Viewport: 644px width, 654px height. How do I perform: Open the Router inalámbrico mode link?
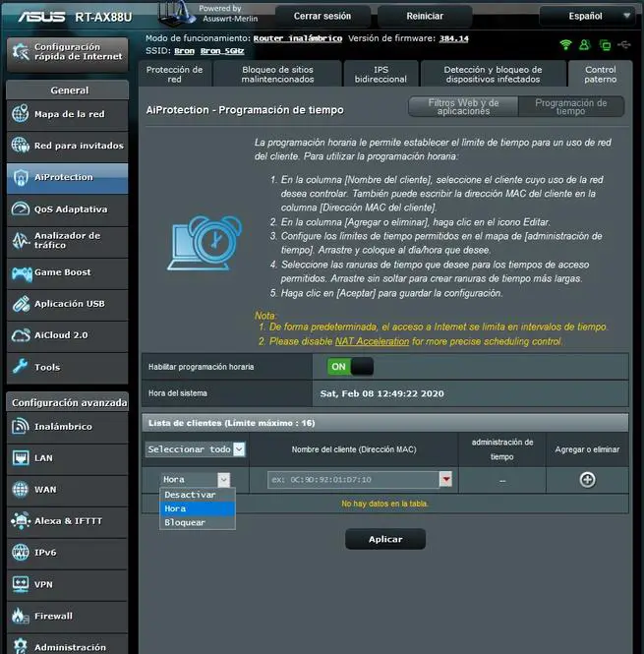pyautogui.click(x=298, y=38)
